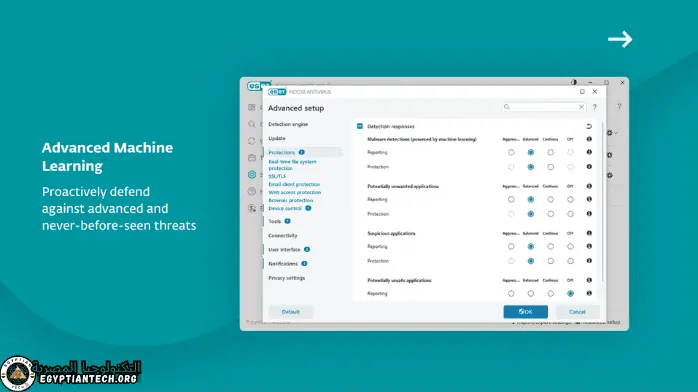Expand the User interface category

click(284, 250)
